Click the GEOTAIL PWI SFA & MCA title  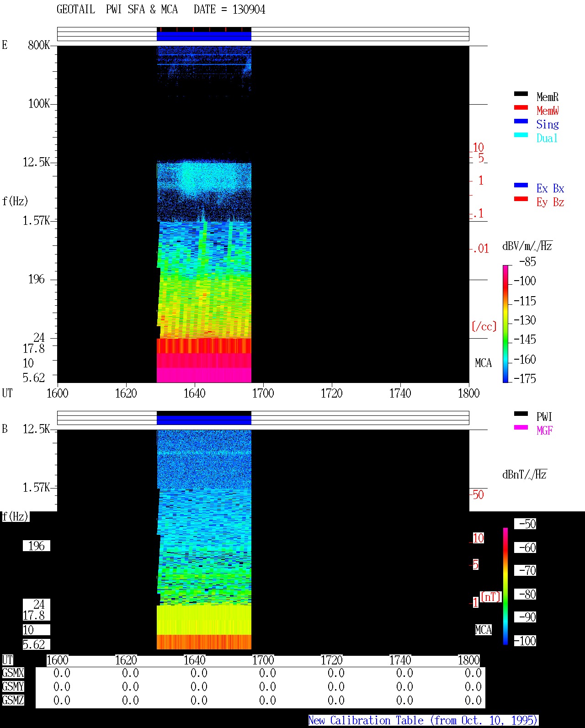tap(117, 10)
